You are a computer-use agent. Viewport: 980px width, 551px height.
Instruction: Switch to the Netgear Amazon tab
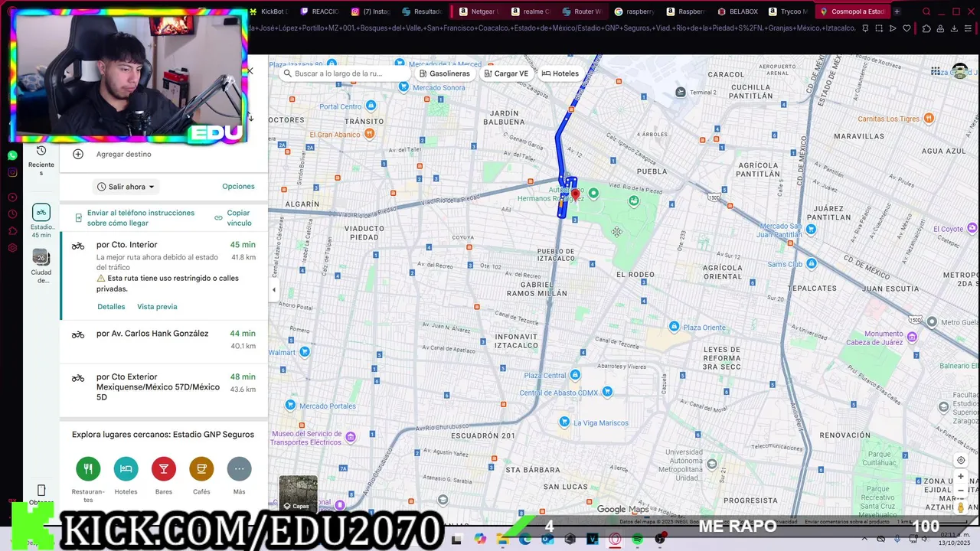coord(479,11)
